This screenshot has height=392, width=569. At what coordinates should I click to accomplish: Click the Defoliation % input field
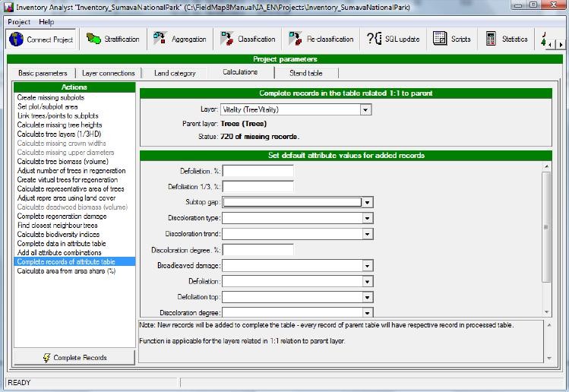[258, 171]
